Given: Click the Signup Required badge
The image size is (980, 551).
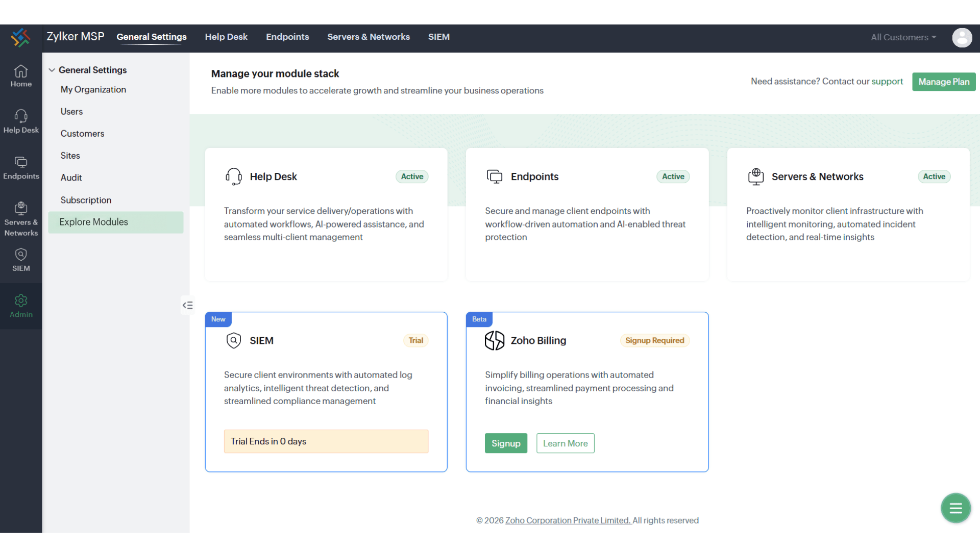Looking at the screenshot, I should point(654,340).
